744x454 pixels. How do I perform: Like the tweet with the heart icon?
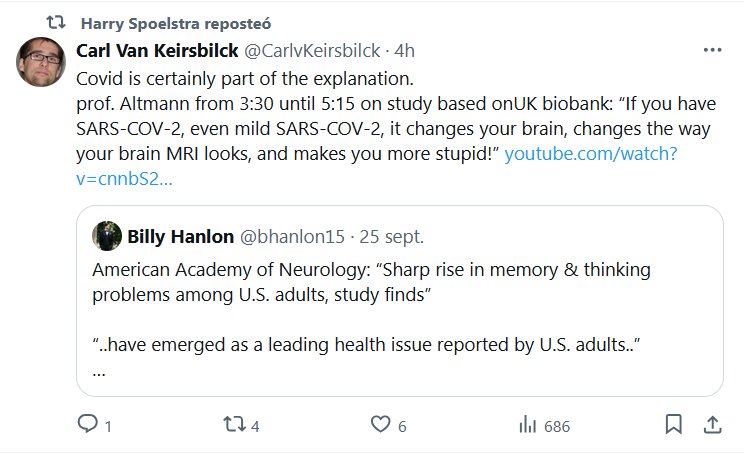[x=380, y=425]
